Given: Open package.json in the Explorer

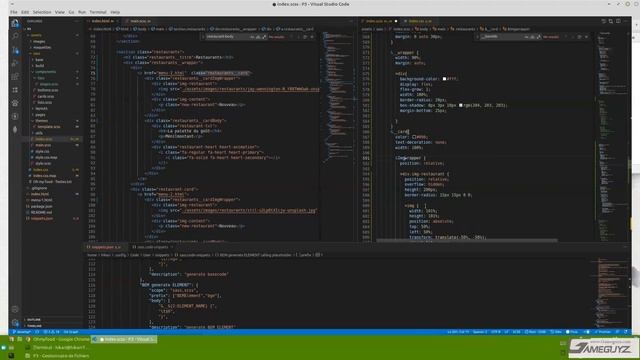Looking at the screenshot, I should (41, 207).
